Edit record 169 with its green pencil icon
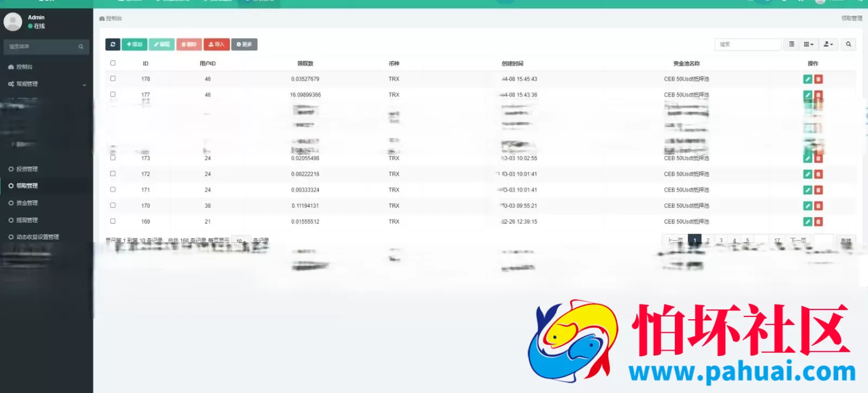This screenshot has width=868, height=393. coord(807,221)
